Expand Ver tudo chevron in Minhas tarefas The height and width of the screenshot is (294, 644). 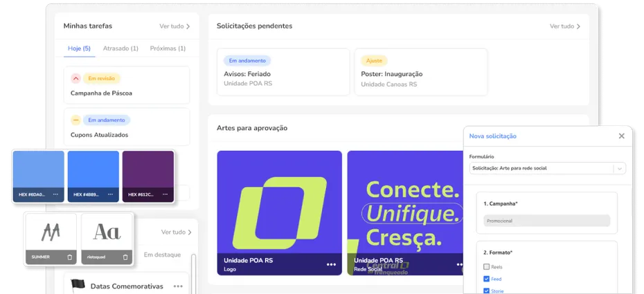coord(188,26)
